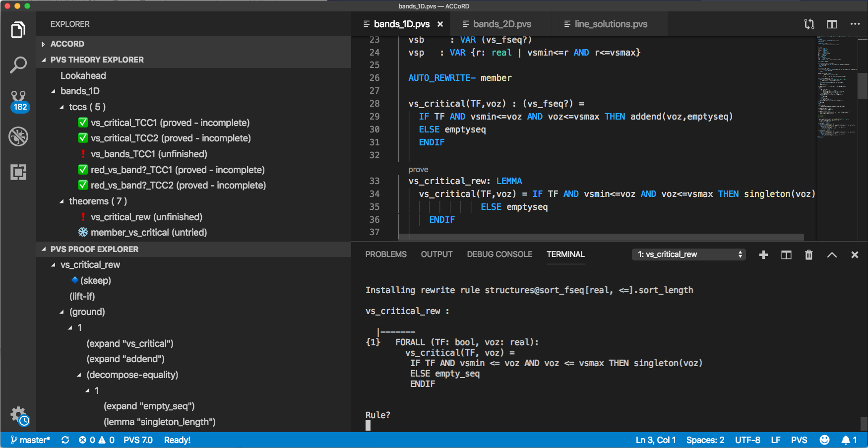Switch to the PROBLEMS panel
The width and height of the screenshot is (868, 448).
coord(386,254)
